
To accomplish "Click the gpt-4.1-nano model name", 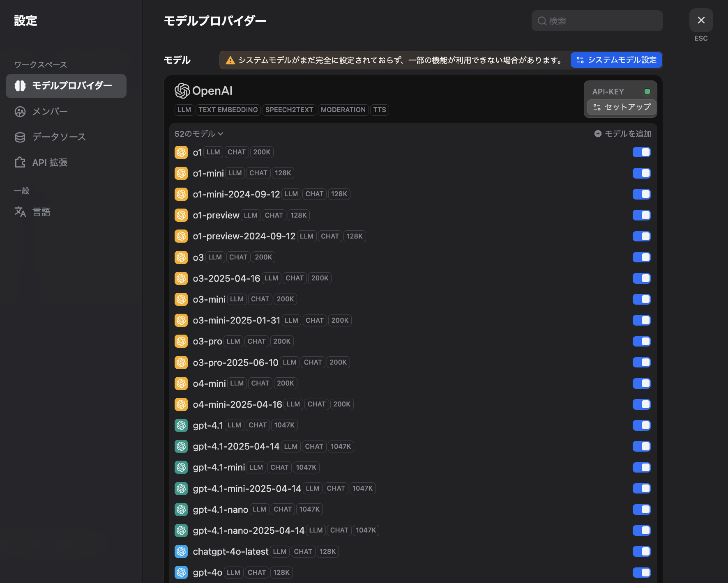I will pos(221,510).
